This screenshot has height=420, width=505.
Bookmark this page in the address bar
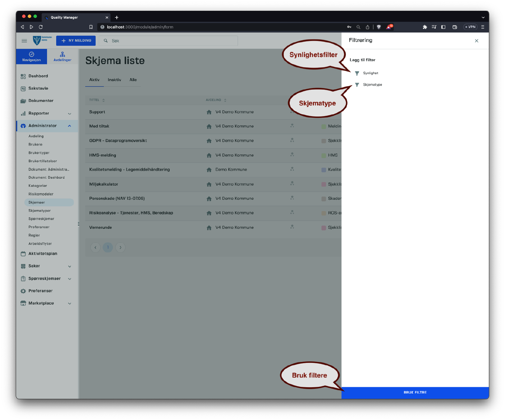[91, 27]
